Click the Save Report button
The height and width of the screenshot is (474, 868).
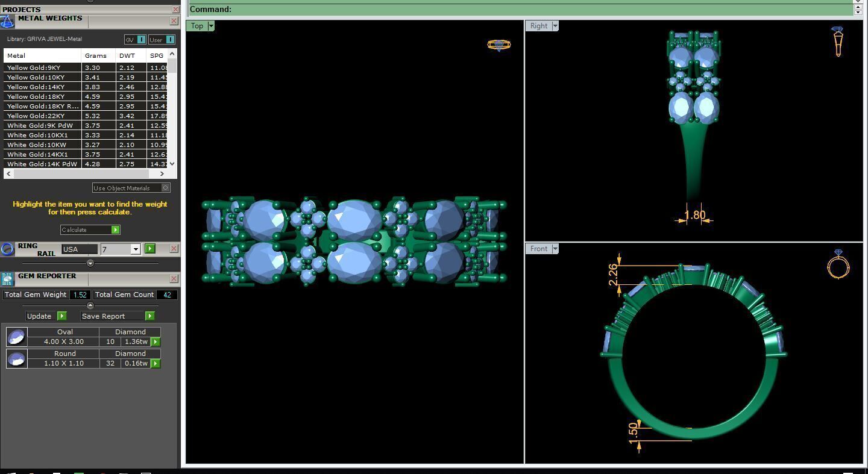pyautogui.click(x=117, y=316)
